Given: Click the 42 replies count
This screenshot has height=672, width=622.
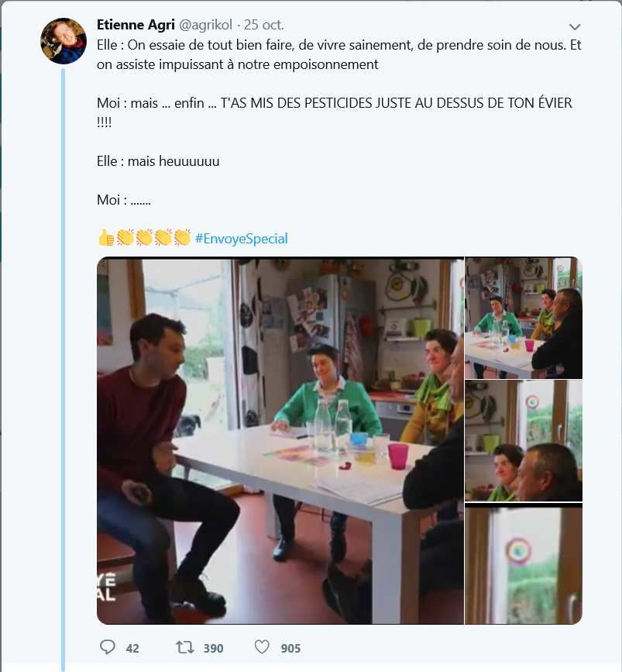Looking at the screenshot, I should [132, 648].
